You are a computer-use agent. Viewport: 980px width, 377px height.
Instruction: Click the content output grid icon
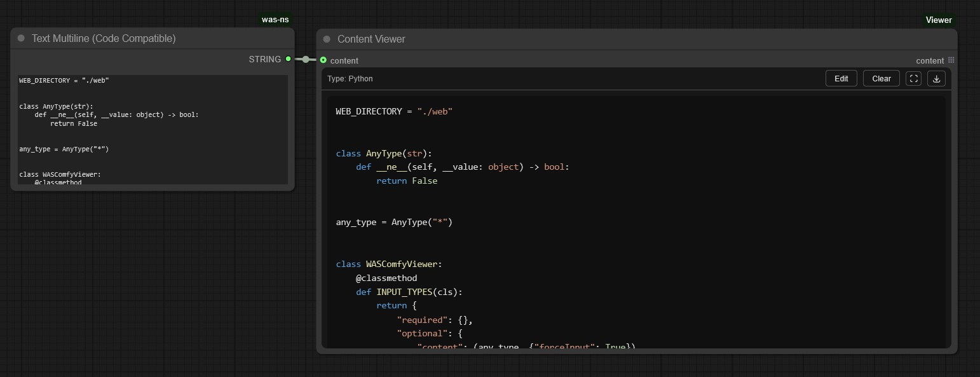point(951,60)
